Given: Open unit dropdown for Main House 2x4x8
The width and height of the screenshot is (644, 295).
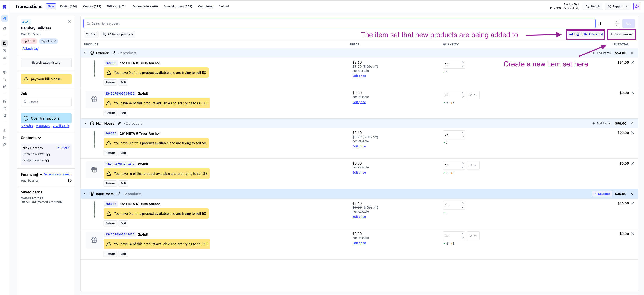Looking at the screenshot, I should tap(473, 165).
